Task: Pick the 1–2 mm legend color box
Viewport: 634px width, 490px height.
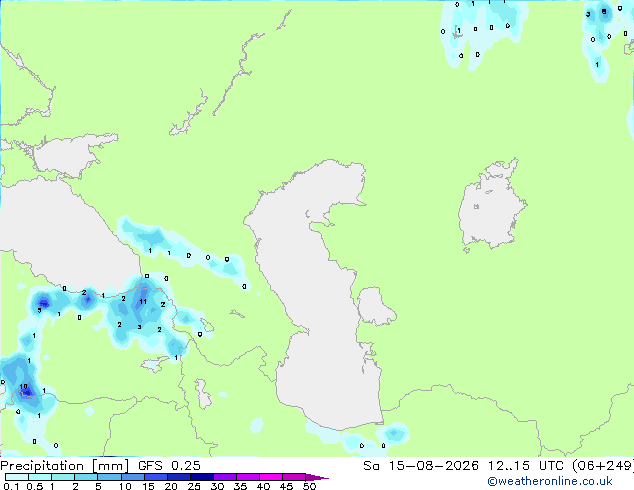Action: point(63,477)
